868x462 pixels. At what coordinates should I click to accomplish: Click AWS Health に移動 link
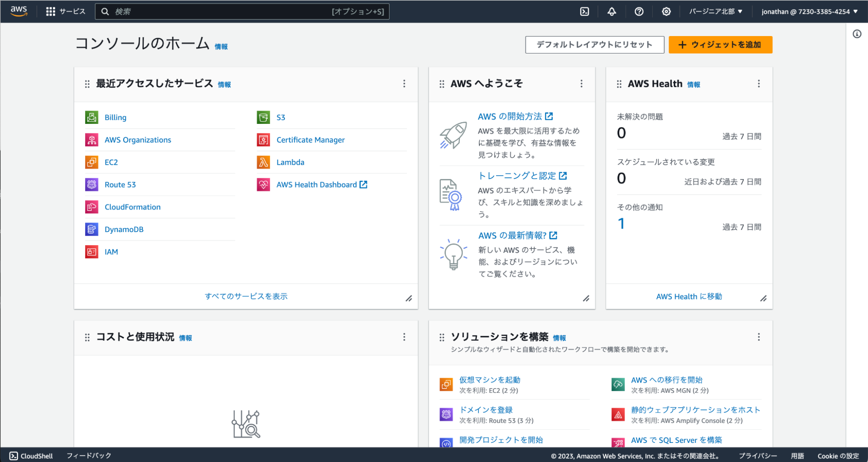pos(689,296)
